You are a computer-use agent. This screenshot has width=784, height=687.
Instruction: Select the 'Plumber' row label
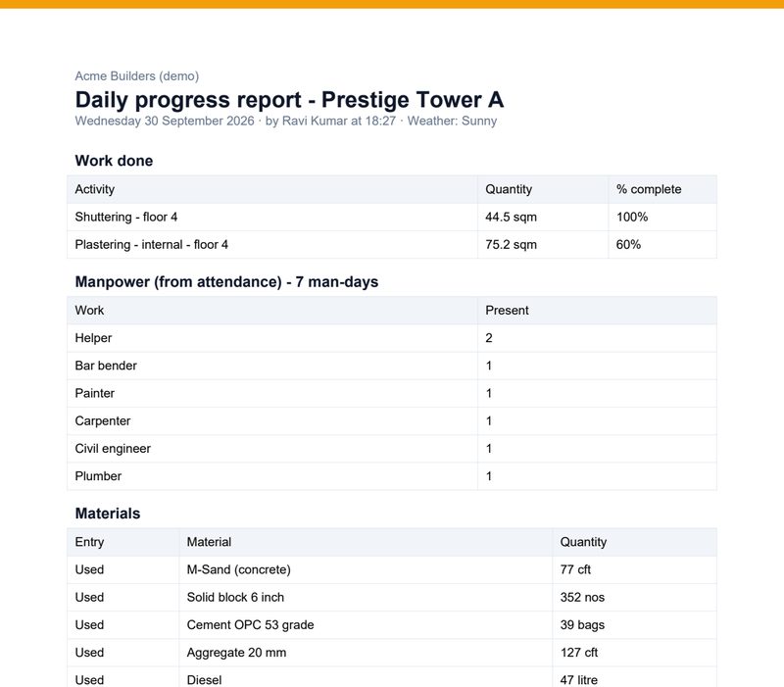(98, 476)
